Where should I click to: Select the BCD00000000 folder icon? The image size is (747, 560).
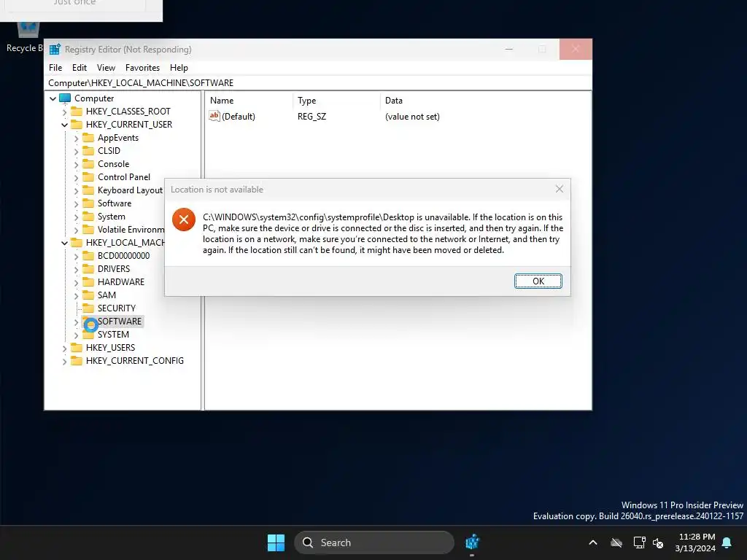click(x=88, y=256)
